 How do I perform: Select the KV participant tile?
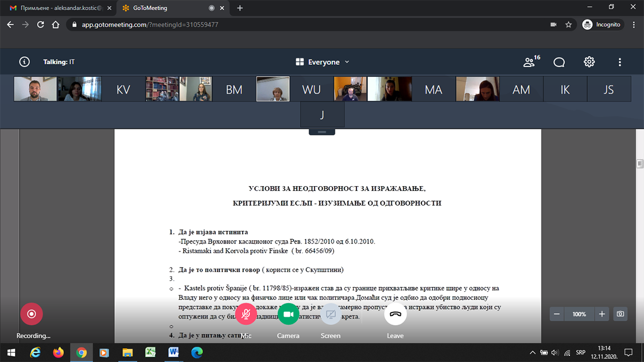[123, 89]
